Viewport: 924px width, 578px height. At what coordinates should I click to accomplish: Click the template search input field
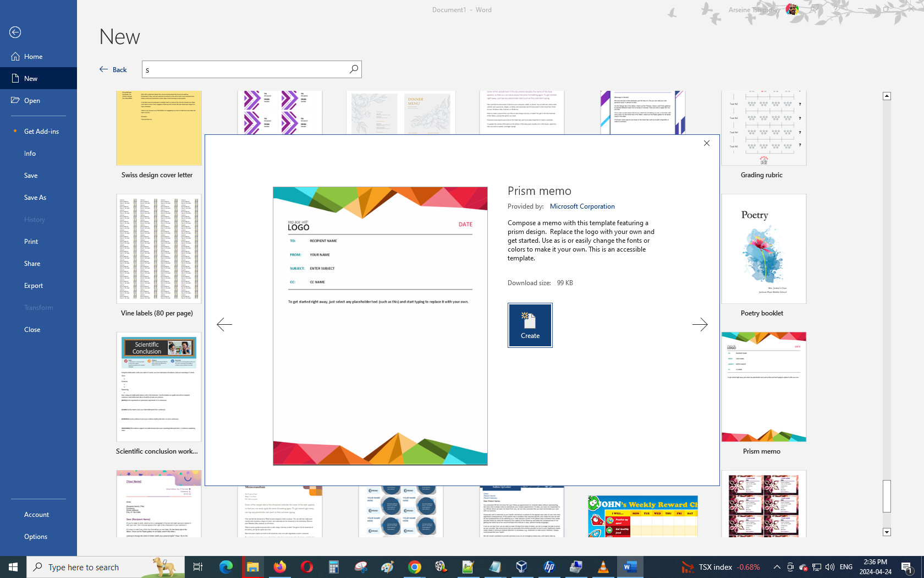(x=245, y=69)
